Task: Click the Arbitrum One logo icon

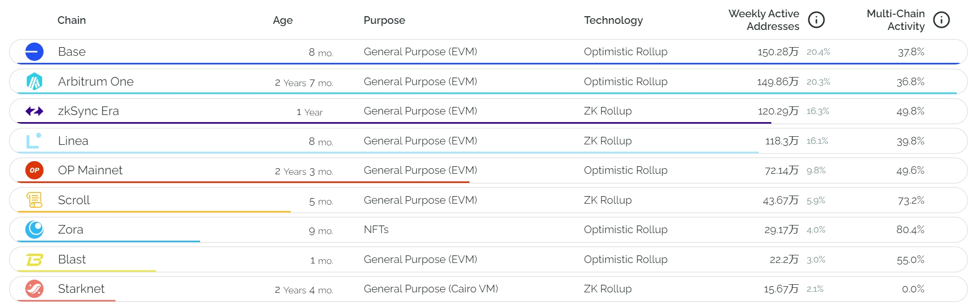Action: (34, 82)
